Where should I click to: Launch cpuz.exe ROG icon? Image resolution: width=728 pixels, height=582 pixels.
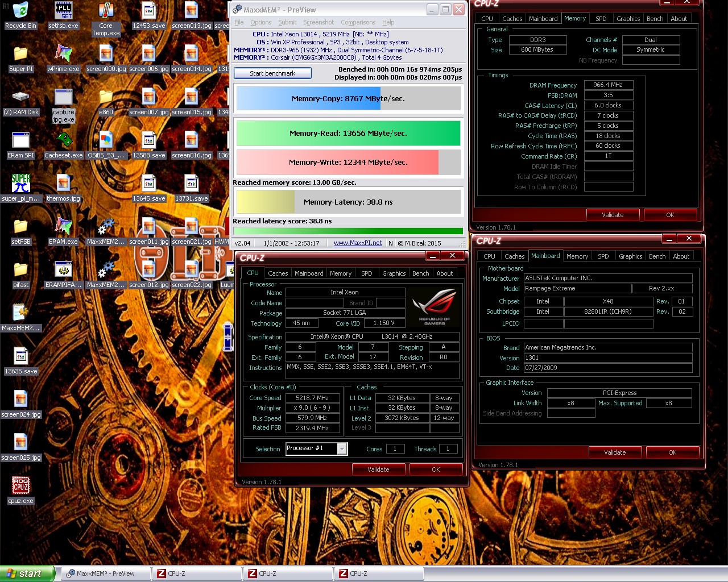(21, 490)
